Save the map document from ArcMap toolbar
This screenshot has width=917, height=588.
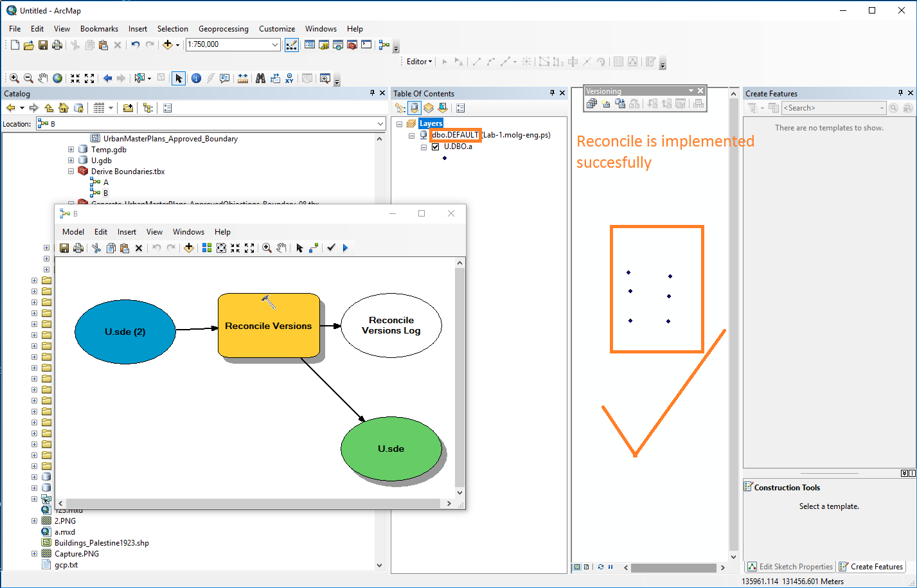click(x=43, y=44)
